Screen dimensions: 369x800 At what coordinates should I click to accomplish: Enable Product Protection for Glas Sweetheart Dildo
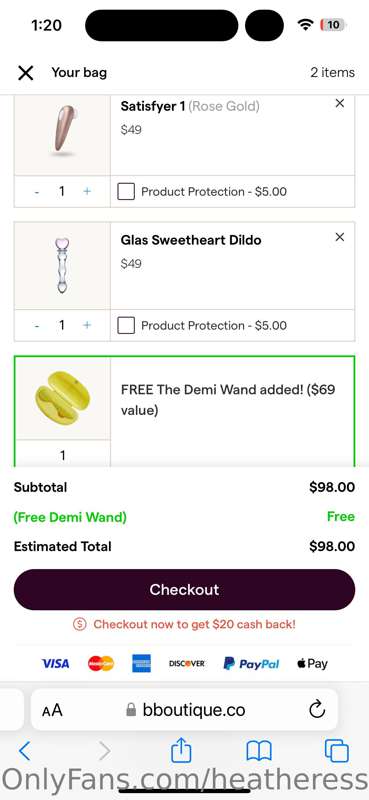pos(126,326)
